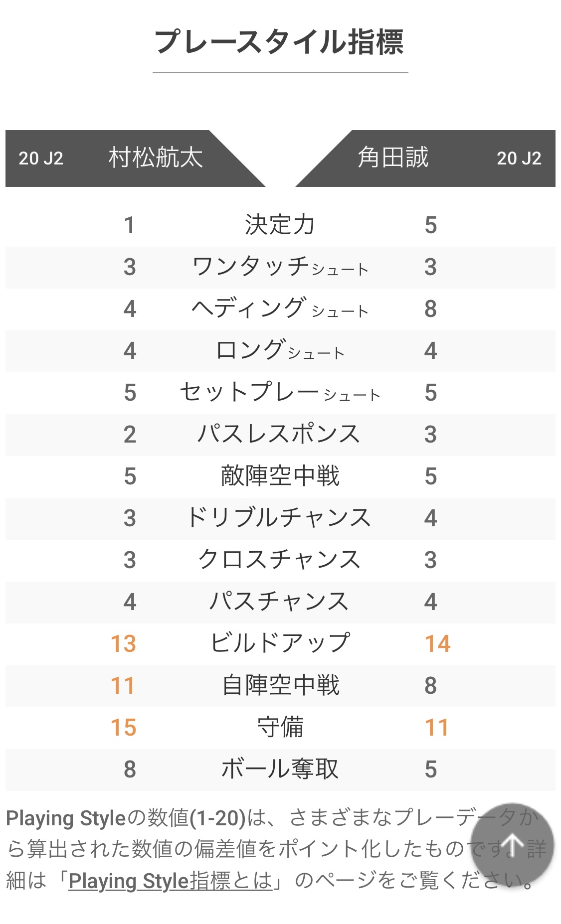Tap the scroll-to-top arrow button
This screenshot has height=924, width=561.
(512, 844)
